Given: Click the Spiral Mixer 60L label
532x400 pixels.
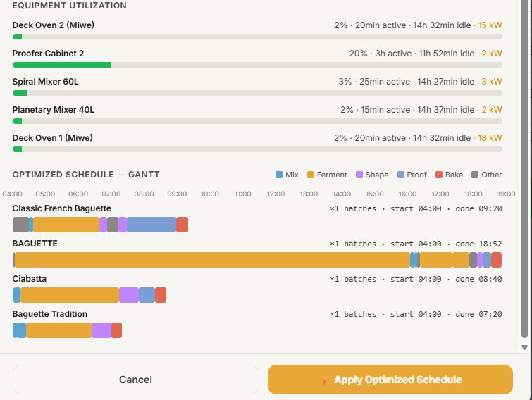Looking at the screenshot, I should (x=46, y=82).
